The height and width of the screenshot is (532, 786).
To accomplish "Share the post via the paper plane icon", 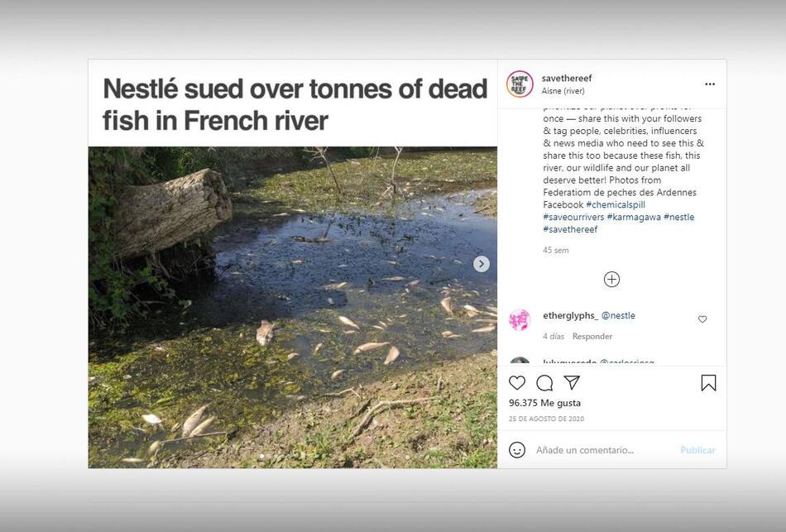I will [x=573, y=382].
